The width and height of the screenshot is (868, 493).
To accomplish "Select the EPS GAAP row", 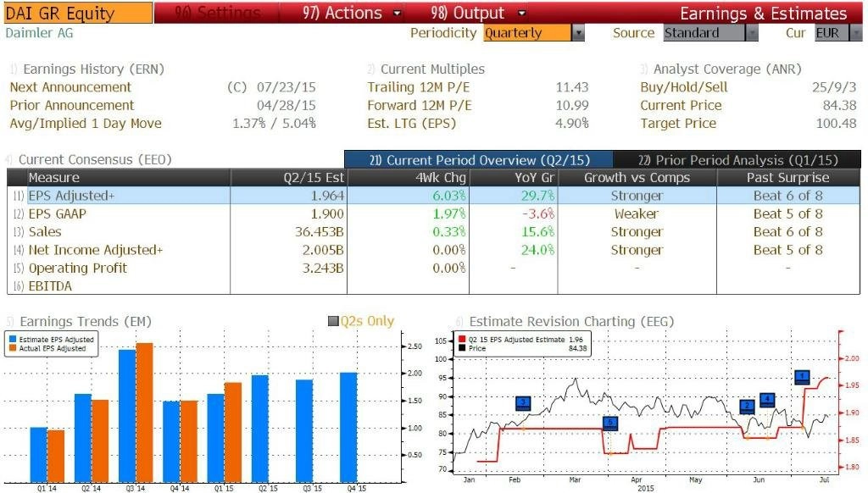I will (433, 213).
